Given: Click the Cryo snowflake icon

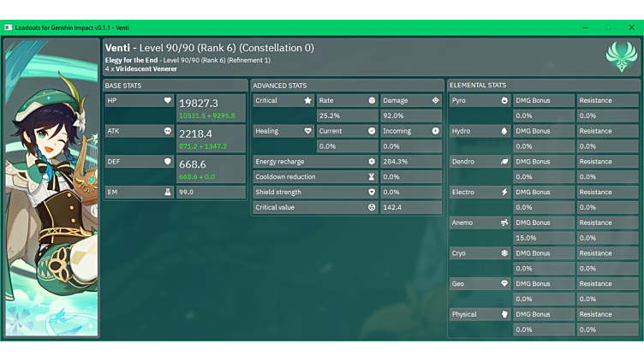Looking at the screenshot, I should (504, 253).
